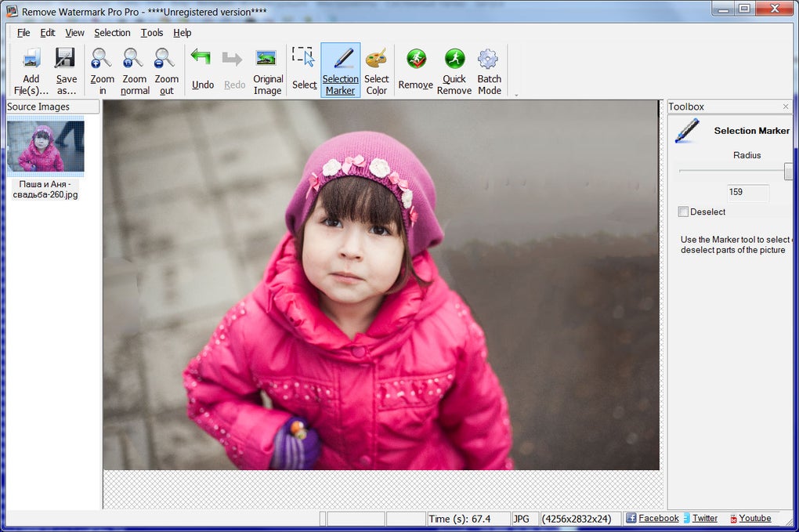Click the Facebook icon in status bar
This screenshot has height=532, width=799.
pyautogui.click(x=631, y=518)
